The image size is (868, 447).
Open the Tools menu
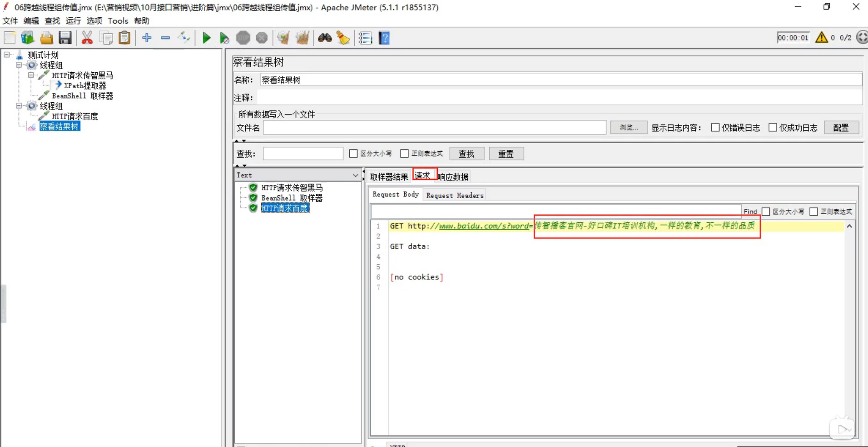coord(118,21)
